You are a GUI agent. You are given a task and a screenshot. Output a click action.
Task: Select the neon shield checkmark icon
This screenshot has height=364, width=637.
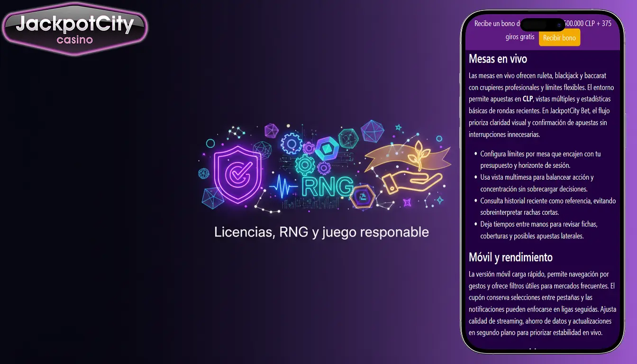tap(237, 174)
